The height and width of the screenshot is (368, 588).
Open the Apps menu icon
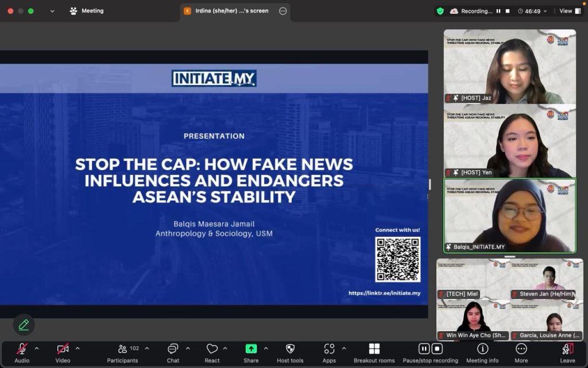tap(329, 349)
